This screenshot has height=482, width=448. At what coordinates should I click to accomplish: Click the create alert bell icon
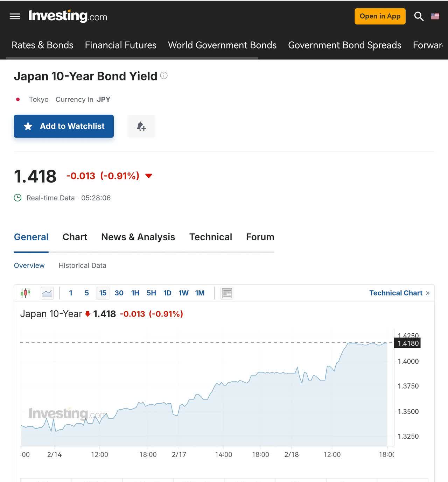pyautogui.click(x=141, y=126)
